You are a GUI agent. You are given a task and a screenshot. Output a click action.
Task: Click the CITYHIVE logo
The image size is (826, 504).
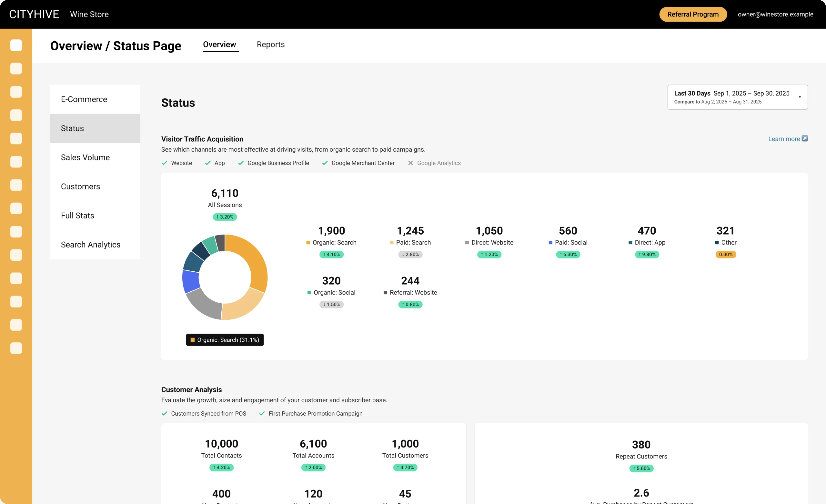[34, 14]
